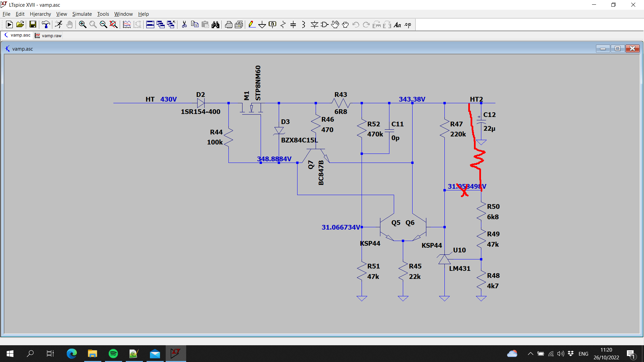Open the Tools menu
Viewport: 644px width, 362px height.
point(103,14)
